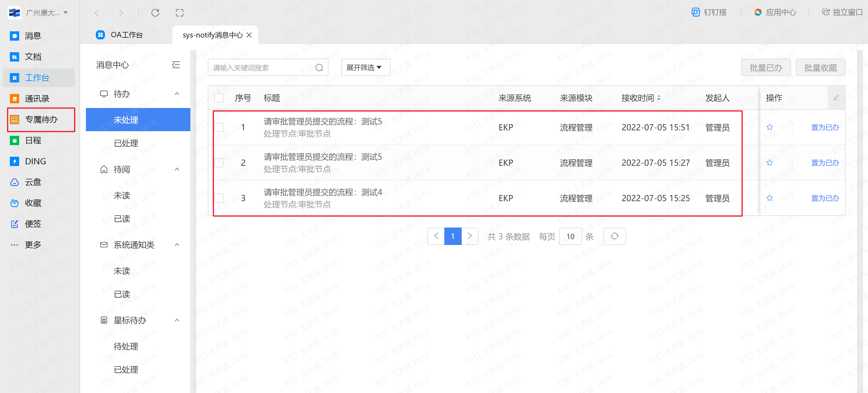Click the 批量已办 button
The image size is (868, 393).
pyautogui.click(x=766, y=68)
